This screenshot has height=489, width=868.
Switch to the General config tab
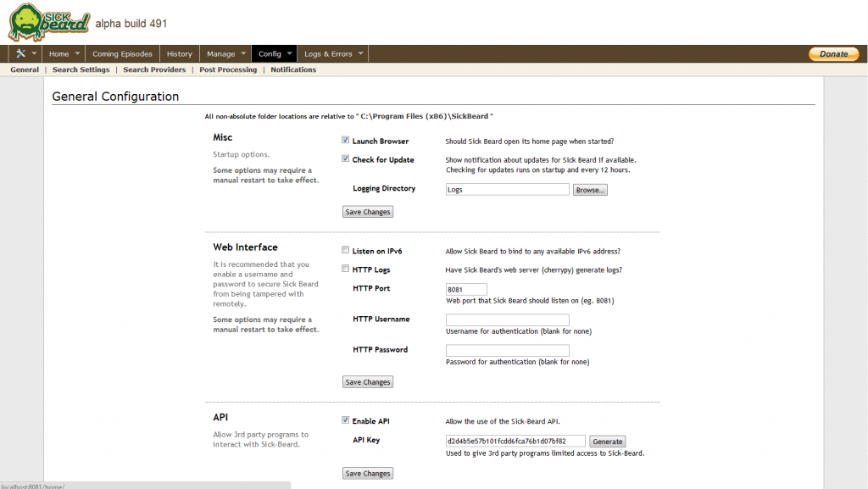coord(25,69)
